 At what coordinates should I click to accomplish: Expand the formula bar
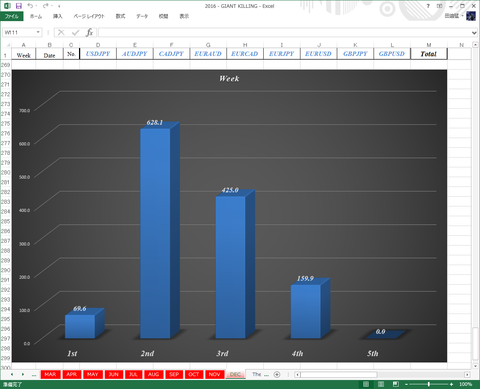(474, 33)
